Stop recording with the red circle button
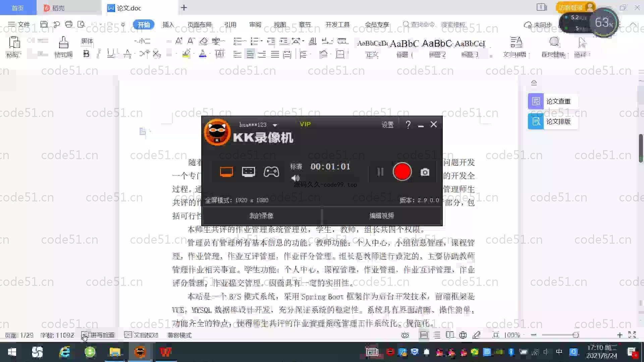The width and height of the screenshot is (644, 362). pyautogui.click(x=402, y=172)
